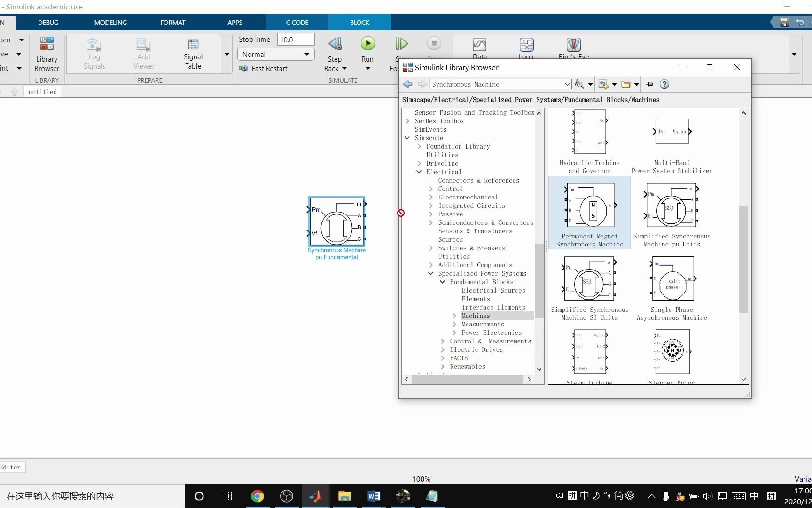
Task: Select the Single Phase Asynchronous Machine block
Action: 672,287
